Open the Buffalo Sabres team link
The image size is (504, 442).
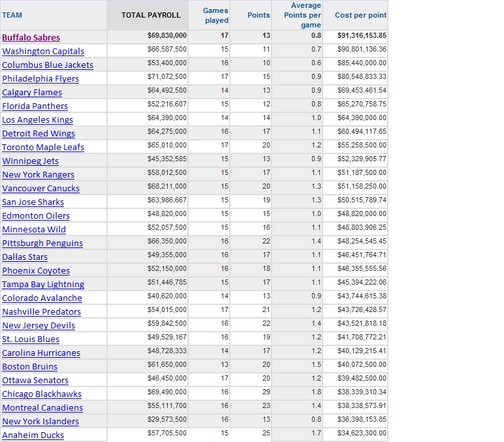pyautogui.click(x=31, y=38)
